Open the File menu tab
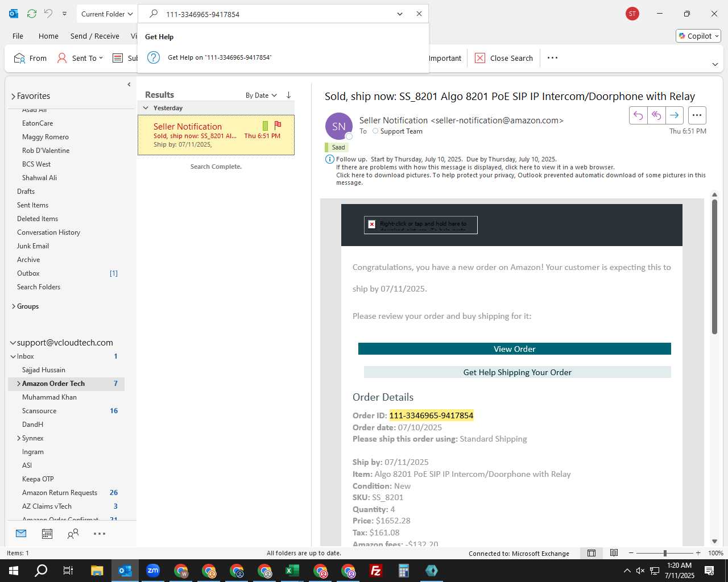The height and width of the screenshot is (582, 728). click(18, 36)
